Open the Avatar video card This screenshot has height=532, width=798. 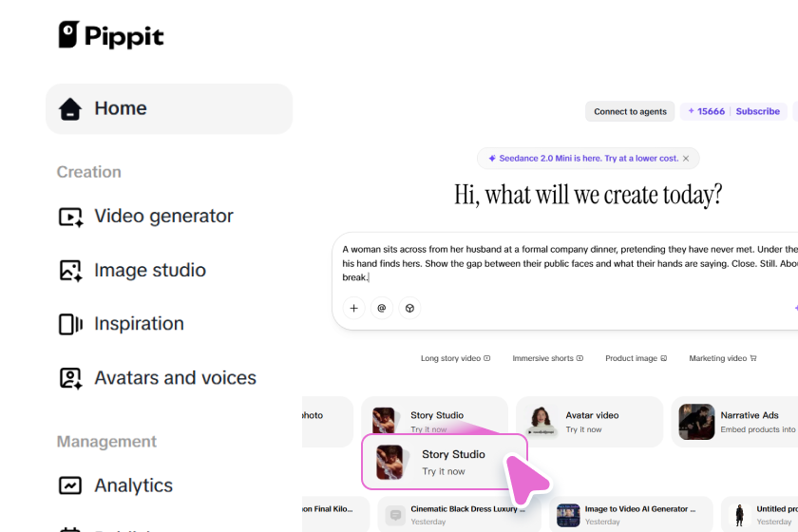589,422
